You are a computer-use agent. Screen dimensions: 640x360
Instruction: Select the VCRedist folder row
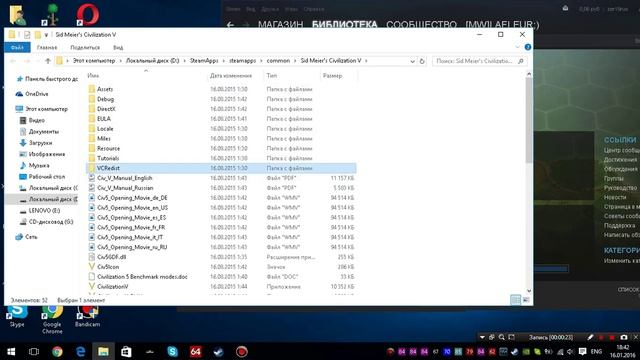tap(221, 168)
